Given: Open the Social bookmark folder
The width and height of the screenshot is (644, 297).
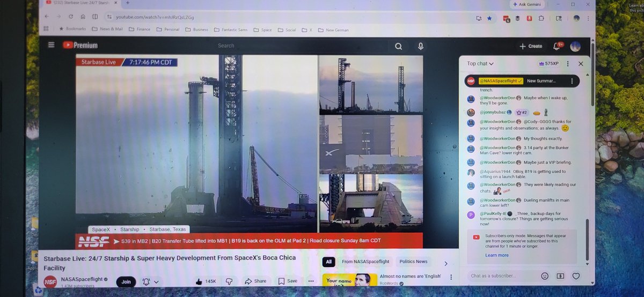Looking at the screenshot, I should tap(287, 30).
